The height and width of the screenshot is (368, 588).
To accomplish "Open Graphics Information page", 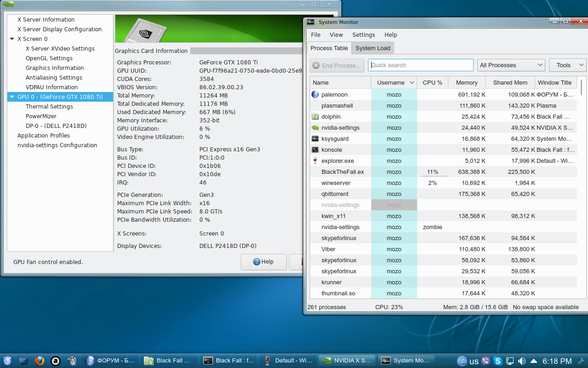I will tap(55, 68).
